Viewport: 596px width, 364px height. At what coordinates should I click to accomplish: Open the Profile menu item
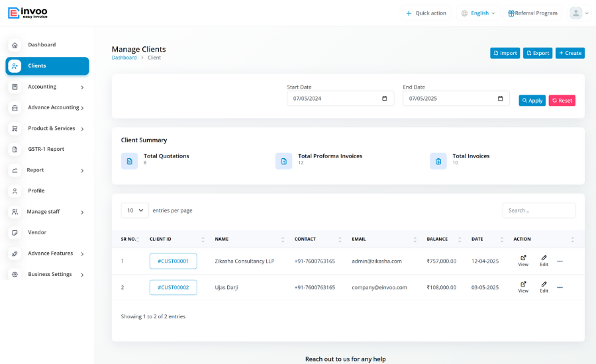(x=47, y=191)
